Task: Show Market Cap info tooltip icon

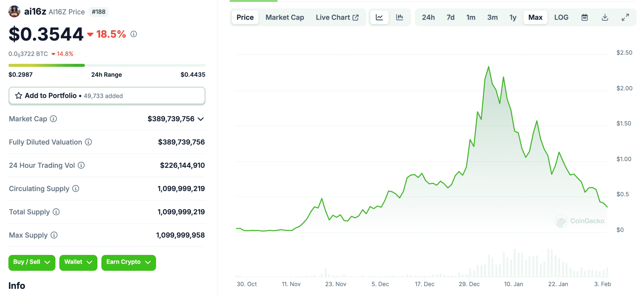Action: tap(53, 119)
